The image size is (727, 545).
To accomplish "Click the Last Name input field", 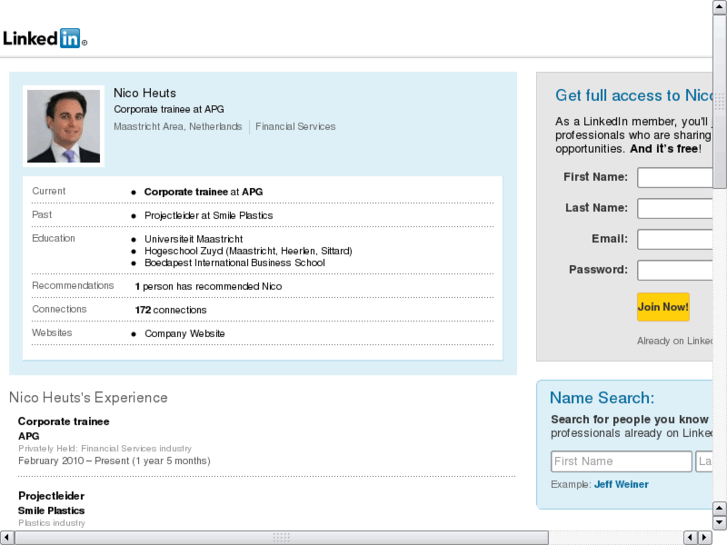I will (x=675, y=208).
